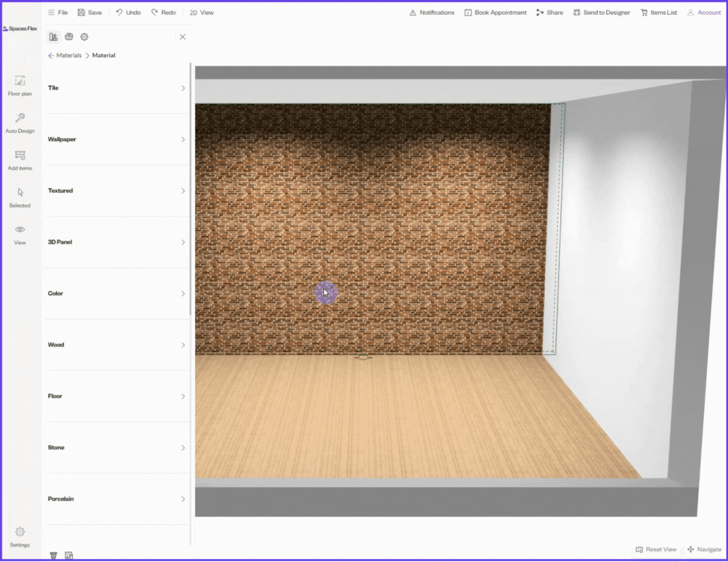The height and width of the screenshot is (562, 728).
Task: Open the Items List cart
Action: tap(659, 13)
